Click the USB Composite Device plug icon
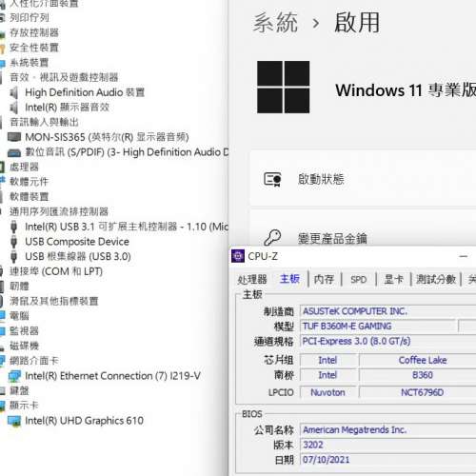The image size is (476, 476). 13,242
